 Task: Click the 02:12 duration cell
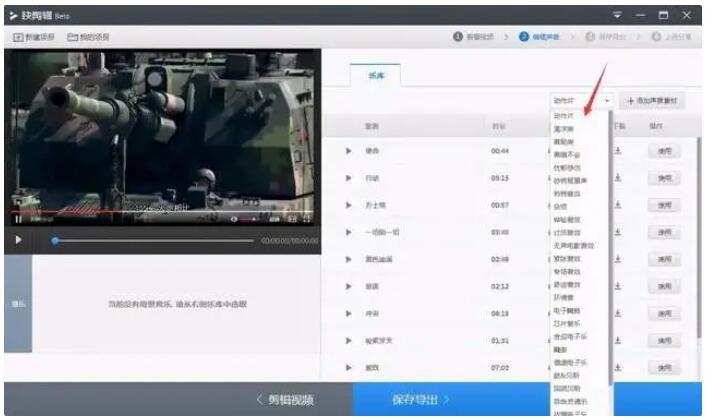coord(500,286)
